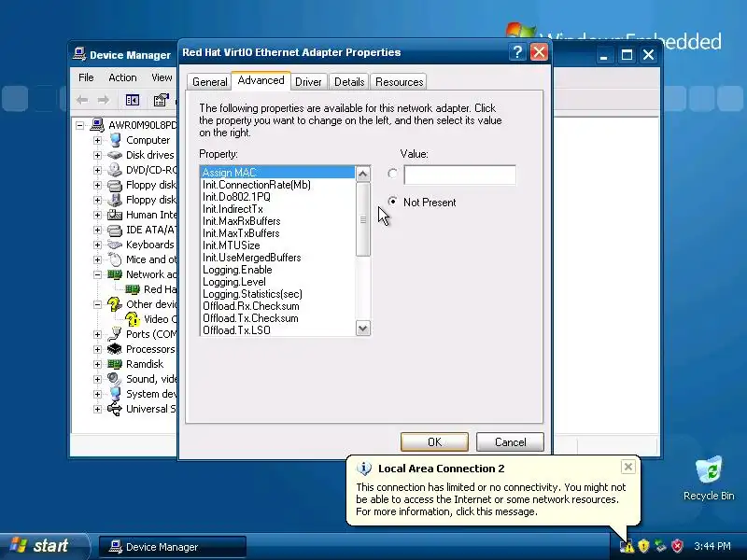Select the IDE ATA/ATAPI controllers icon
747x560 pixels.
(115, 230)
